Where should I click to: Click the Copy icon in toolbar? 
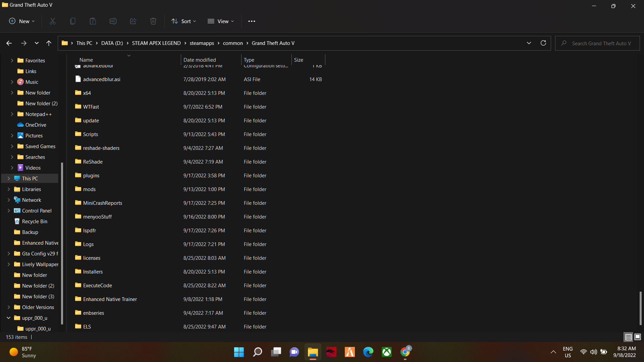73,21
